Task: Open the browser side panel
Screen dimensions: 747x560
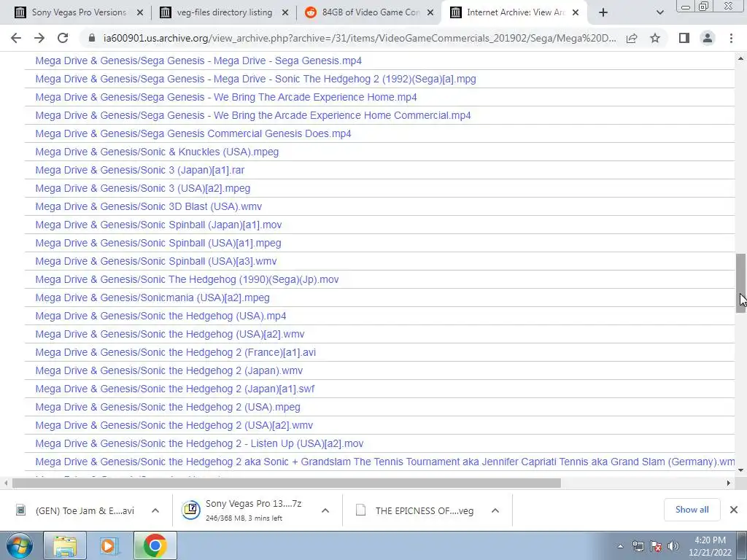Action: (x=684, y=38)
